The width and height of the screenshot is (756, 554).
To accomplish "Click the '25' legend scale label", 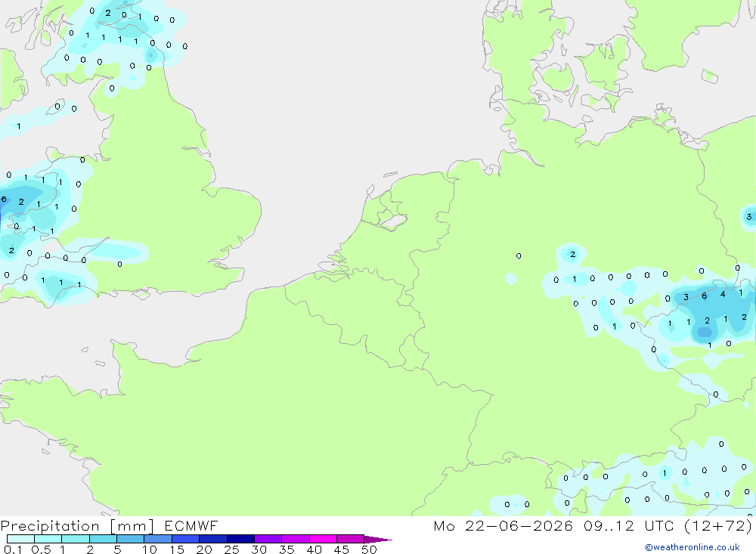I will (231, 549).
